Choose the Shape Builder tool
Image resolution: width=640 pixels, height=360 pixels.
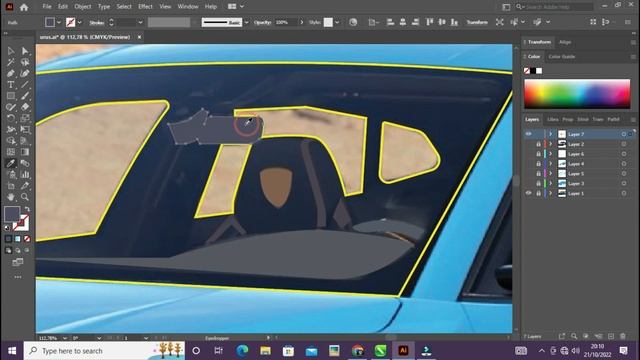click(x=11, y=141)
